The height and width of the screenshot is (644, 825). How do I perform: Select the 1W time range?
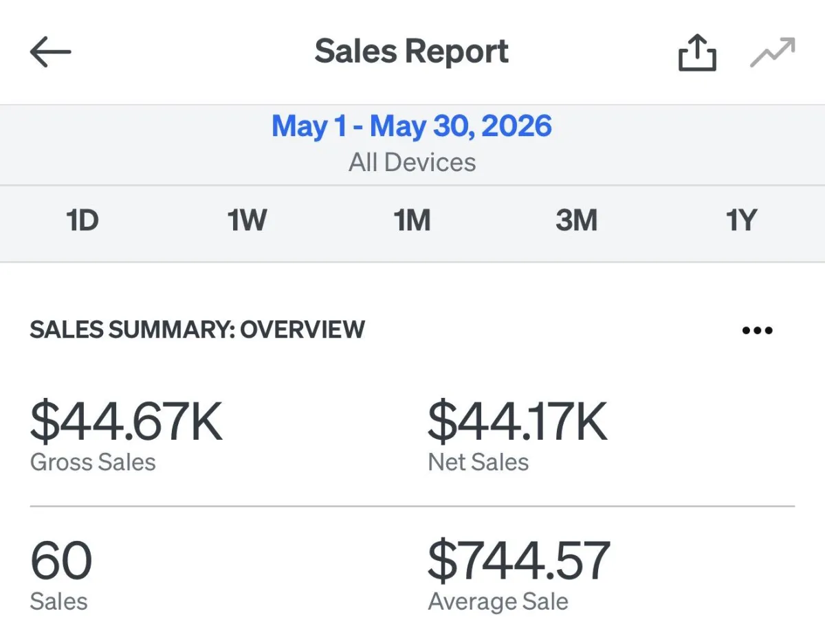(247, 221)
